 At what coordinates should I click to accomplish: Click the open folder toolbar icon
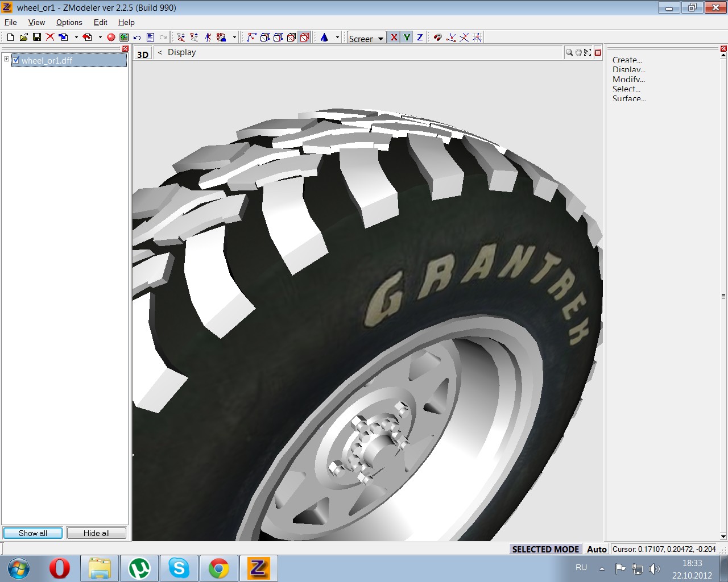click(23, 38)
